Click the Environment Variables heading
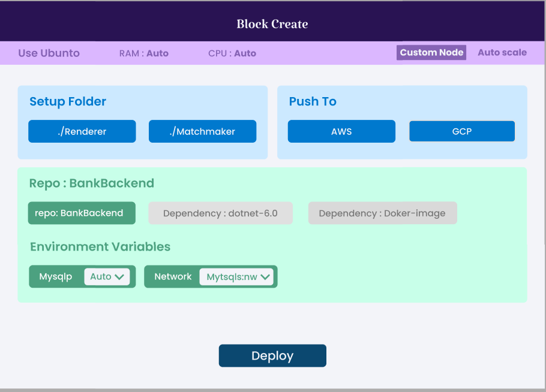 click(x=100, y=247)
